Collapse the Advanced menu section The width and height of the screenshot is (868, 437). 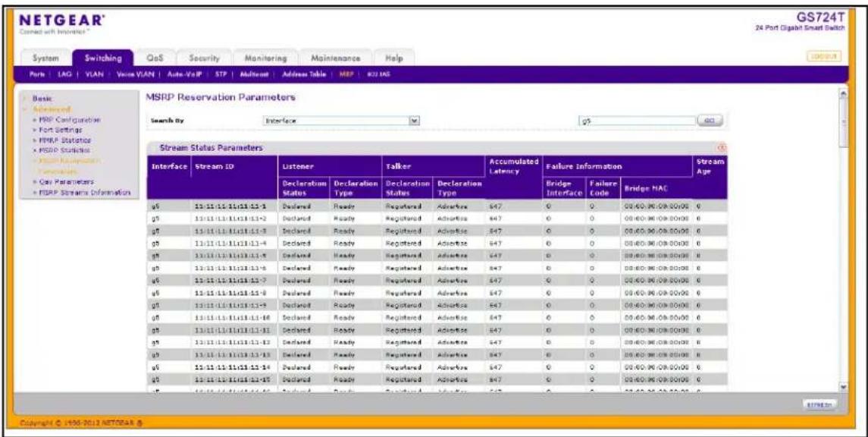pos(51,109)
